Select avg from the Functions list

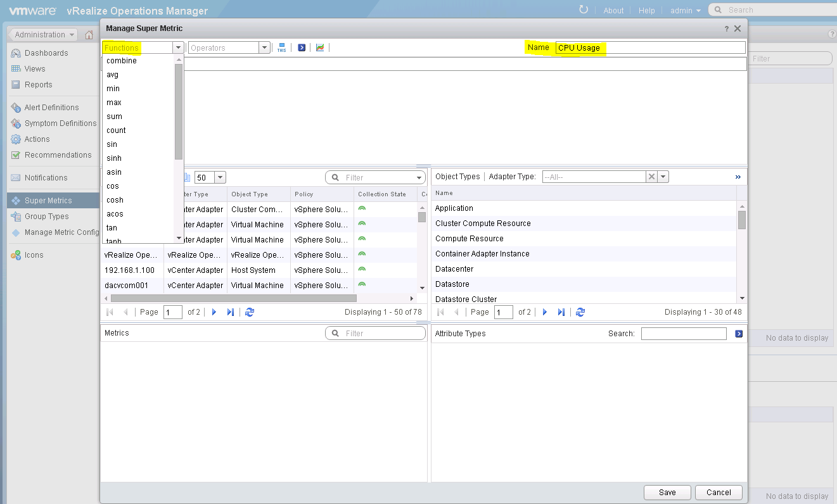coord(138,75)
